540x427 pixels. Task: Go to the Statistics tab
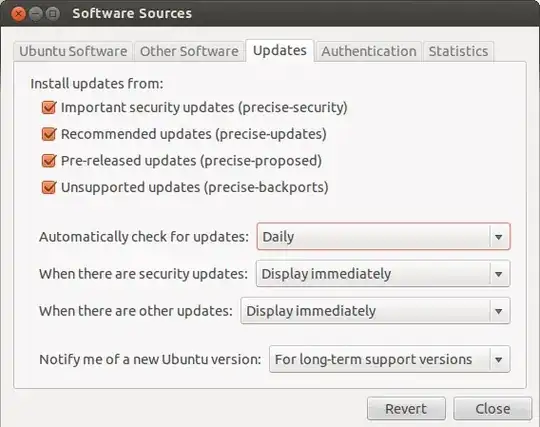click(458, 52)
